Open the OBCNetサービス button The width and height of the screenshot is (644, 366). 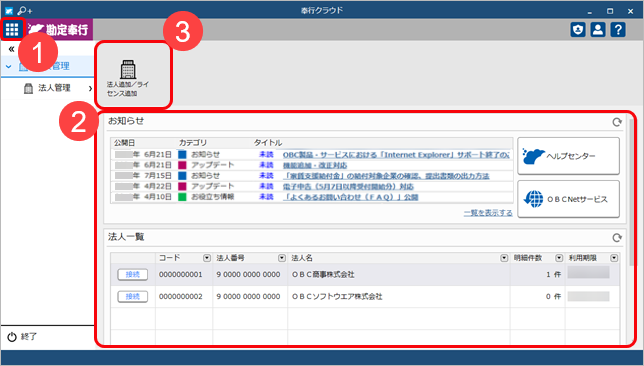click(x=568, y=199)
